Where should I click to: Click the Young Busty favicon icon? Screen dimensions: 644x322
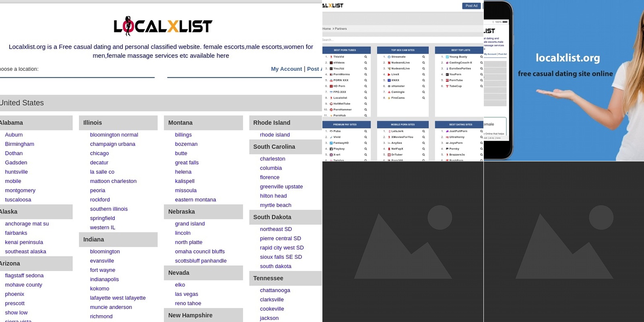[x=447, y=57]
